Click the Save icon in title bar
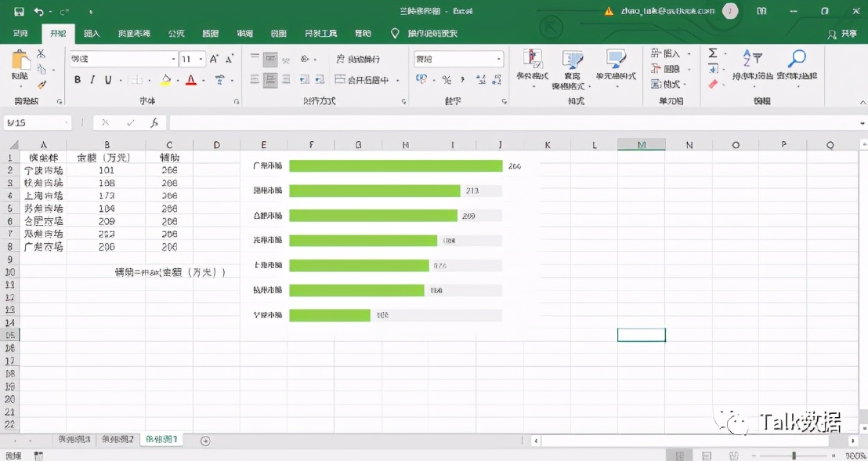This screenshot has height=461, width=868. coord(19,12)
